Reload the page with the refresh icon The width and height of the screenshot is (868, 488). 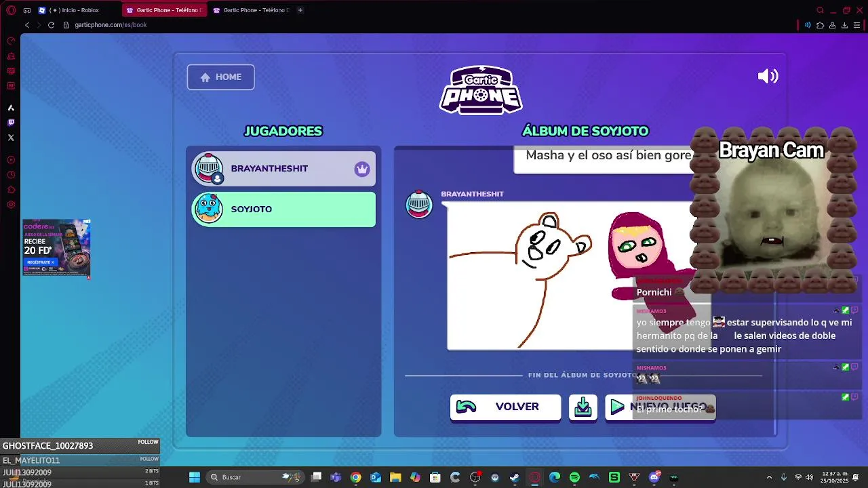(x=51, y=25)
